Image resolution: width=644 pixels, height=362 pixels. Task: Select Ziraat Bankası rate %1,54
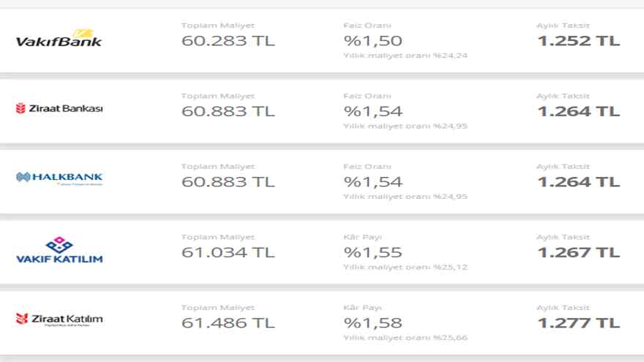373,111
